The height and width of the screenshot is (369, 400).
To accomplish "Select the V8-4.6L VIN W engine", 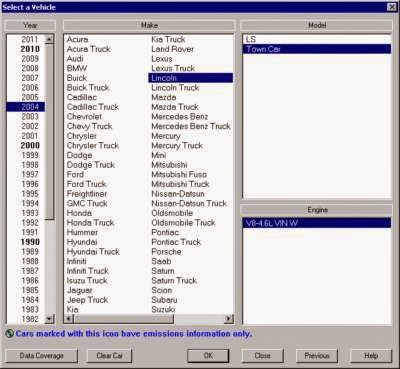I will [x=317, y=223].
